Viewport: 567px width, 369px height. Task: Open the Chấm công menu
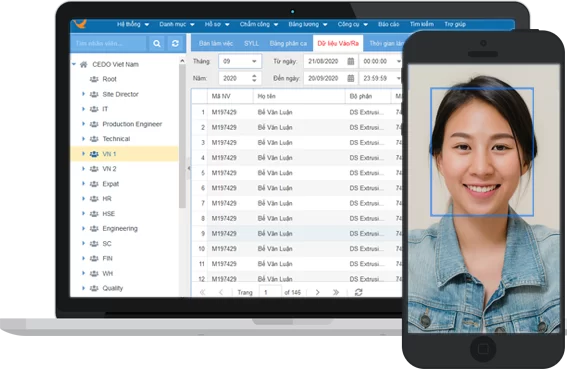(259, 24)
